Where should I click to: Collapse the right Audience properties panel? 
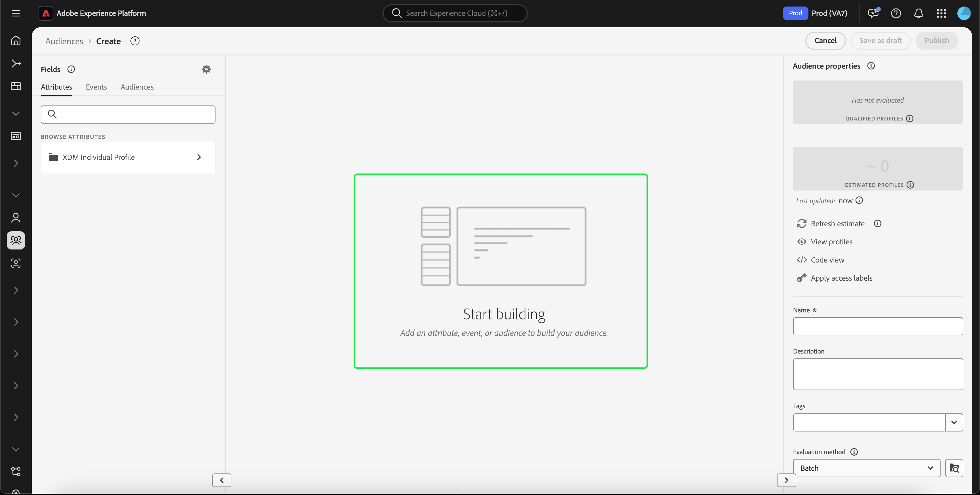[786, 480]
